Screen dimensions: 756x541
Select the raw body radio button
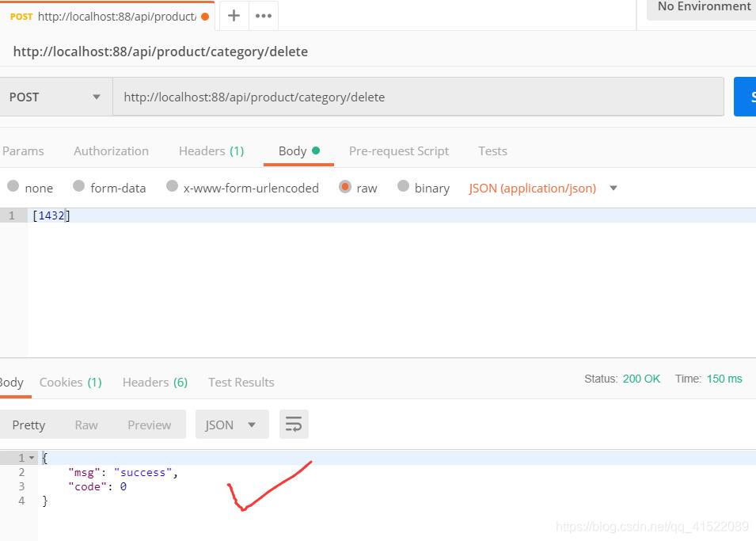[345, 188]
